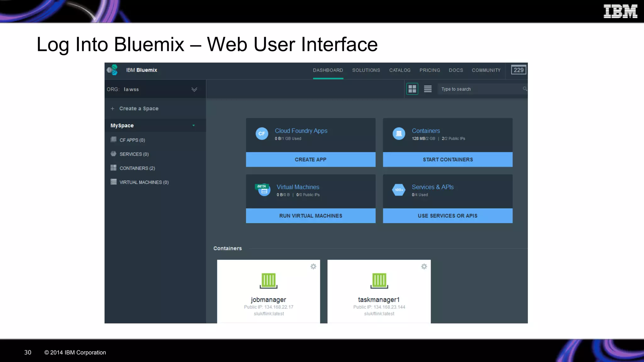The height and width of the screenshot is (362, 644).
Task: Open the CATALOG tab
Action: [400, 70]
